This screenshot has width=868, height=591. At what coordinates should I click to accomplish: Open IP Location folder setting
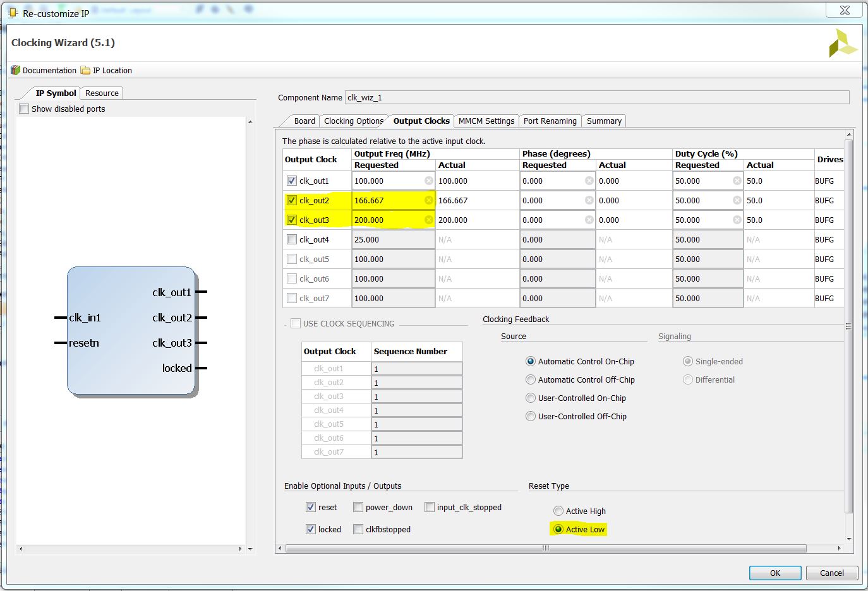click(106, 70)
